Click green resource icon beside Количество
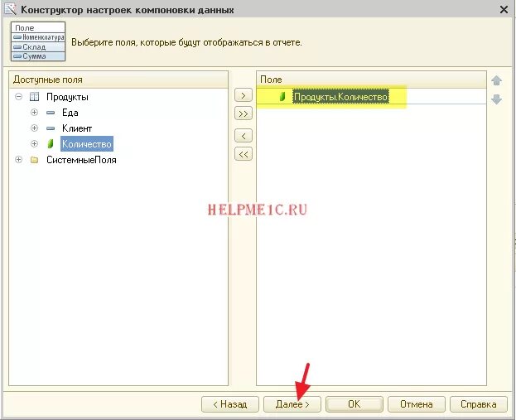The image size is (516, 420). pos(51,143)
